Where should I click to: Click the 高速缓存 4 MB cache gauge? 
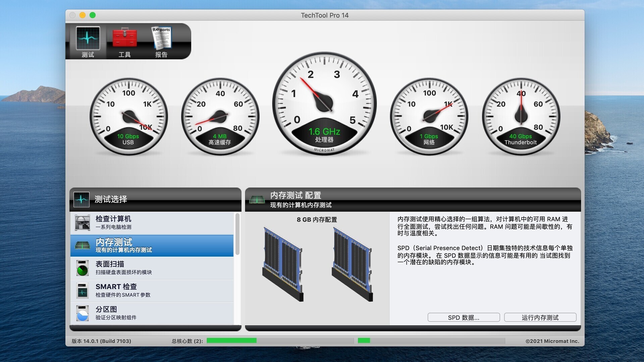(x=220, y=116)
